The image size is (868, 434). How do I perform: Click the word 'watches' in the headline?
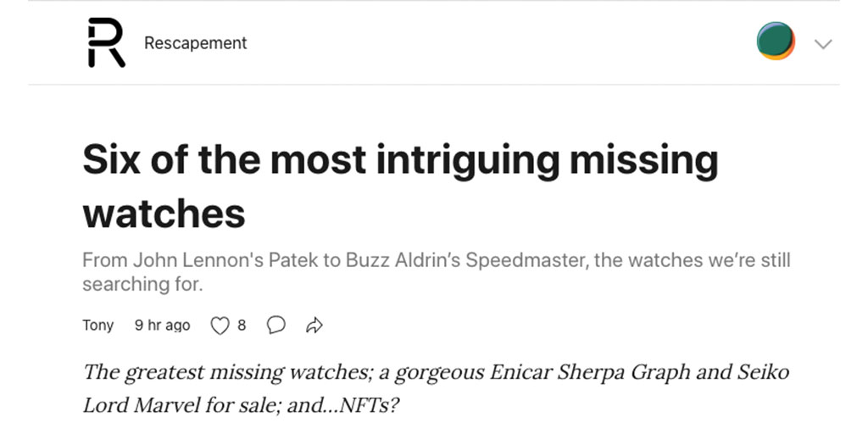[164, 213]
